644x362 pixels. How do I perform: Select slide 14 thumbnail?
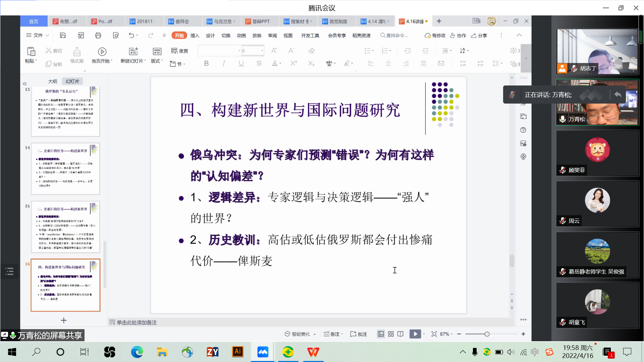tap(65, 169)
